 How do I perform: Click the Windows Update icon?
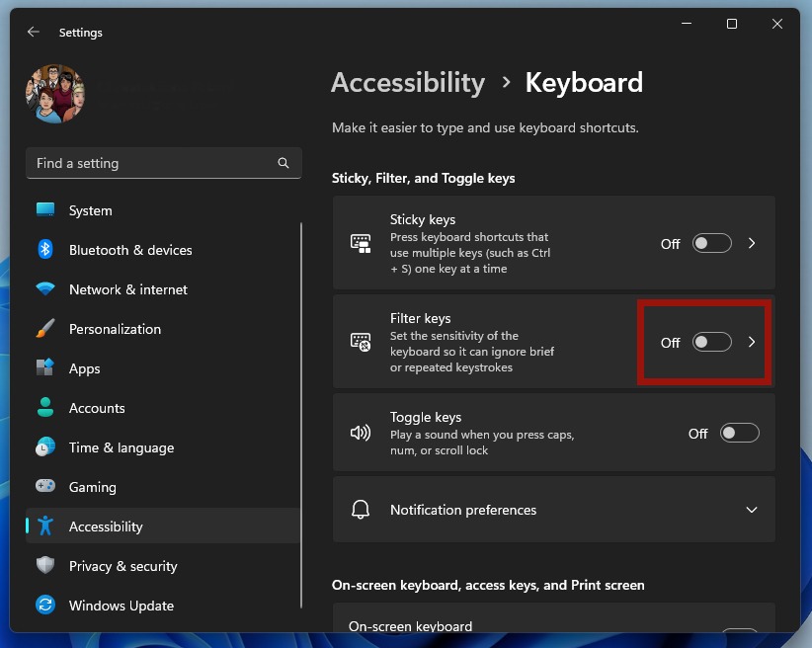pyautogui.click(x=44, y=606)
